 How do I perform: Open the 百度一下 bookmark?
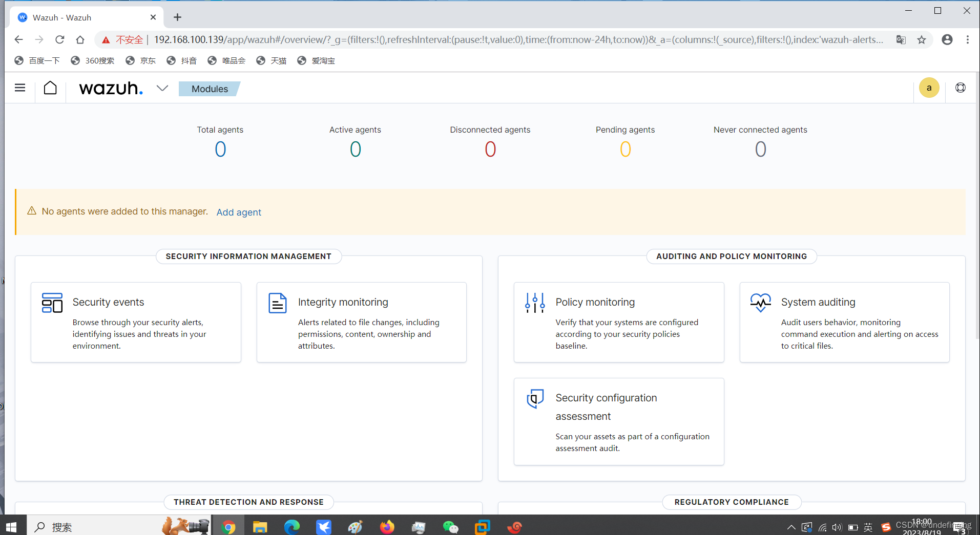pyautogui.click(x=37, y=60)
